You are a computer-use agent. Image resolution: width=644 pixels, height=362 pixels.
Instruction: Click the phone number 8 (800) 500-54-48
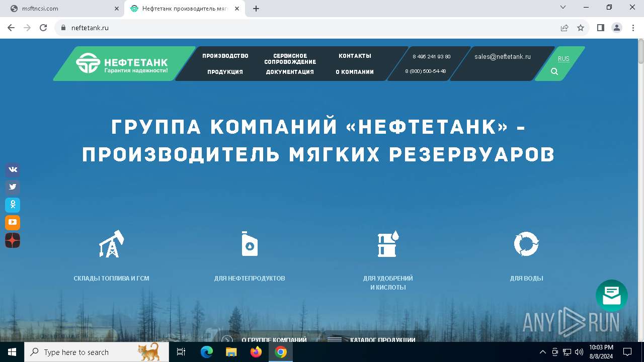point(426,71)
